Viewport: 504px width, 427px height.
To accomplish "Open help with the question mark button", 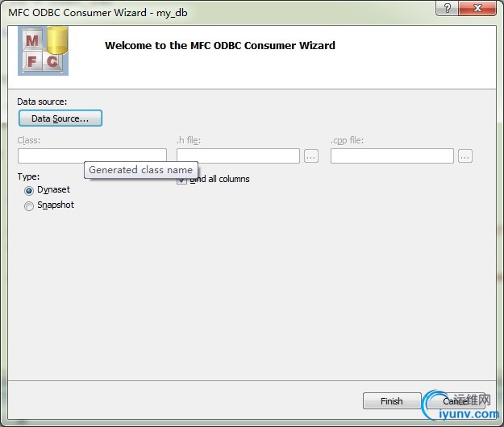I will (447, 8).
